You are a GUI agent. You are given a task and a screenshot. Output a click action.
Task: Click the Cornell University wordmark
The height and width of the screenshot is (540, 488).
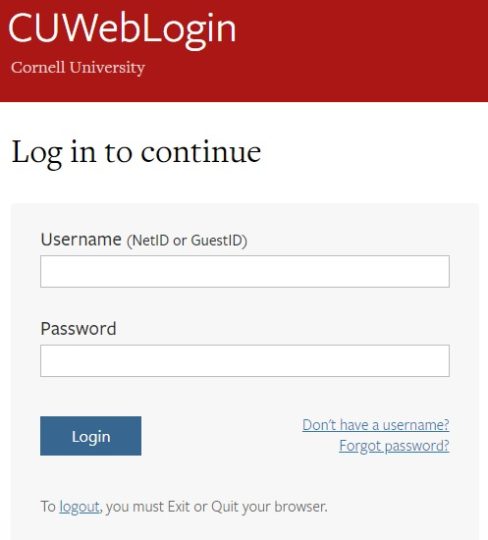point(78,68)
